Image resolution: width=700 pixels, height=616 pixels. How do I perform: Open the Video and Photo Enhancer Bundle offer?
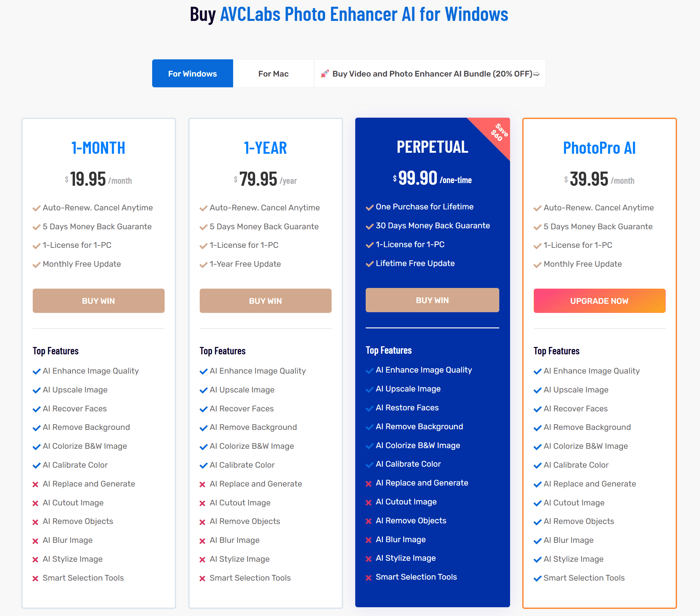pyautogui.click(x=430, y=74)
